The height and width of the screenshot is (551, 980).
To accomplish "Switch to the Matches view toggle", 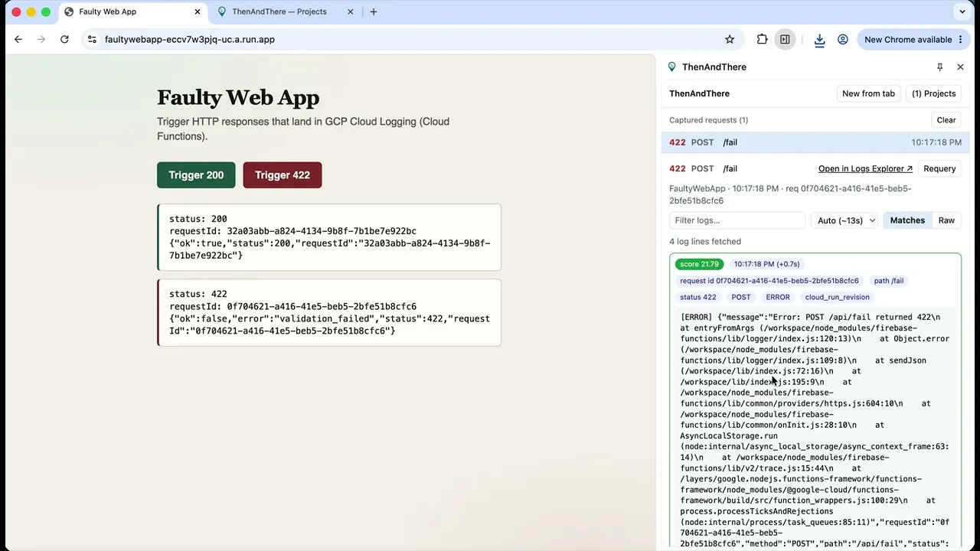I will tap(907, 220).
